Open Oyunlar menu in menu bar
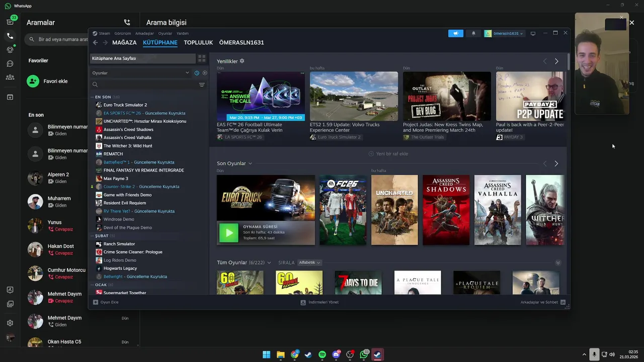The height and width of the screenshot is (362, 644). [165, 34]
